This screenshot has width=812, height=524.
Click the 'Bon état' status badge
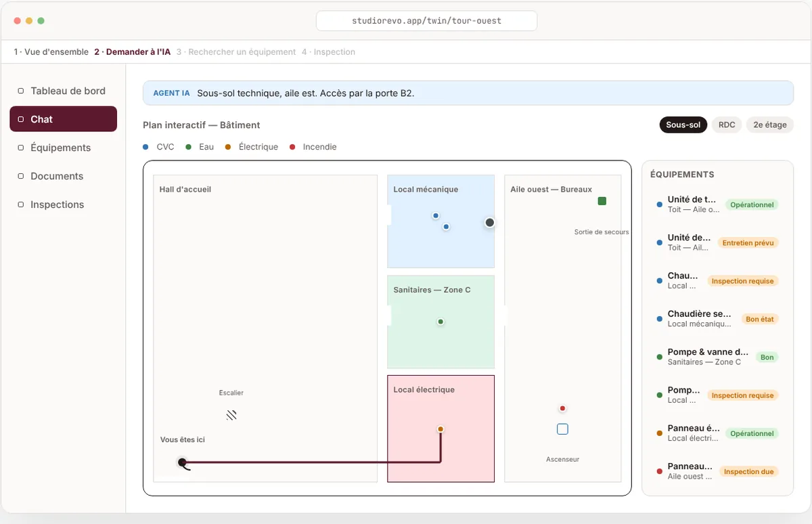(759, 319)
